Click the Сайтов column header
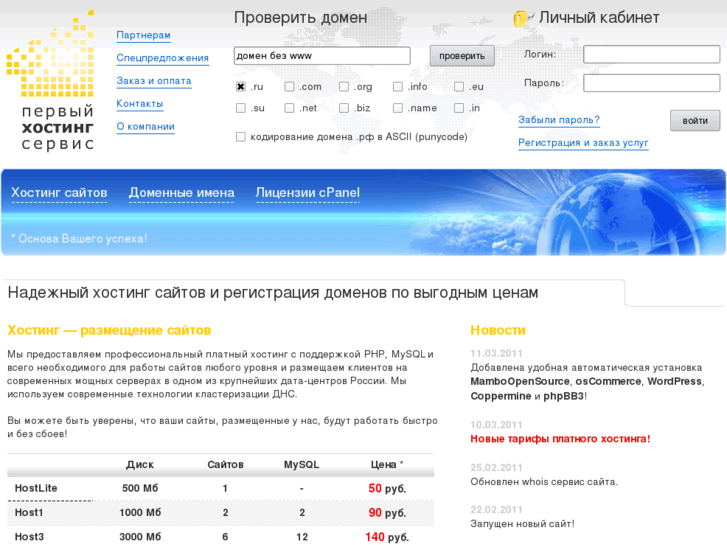The height and width of the screenshot is (545, 727). 225,464
